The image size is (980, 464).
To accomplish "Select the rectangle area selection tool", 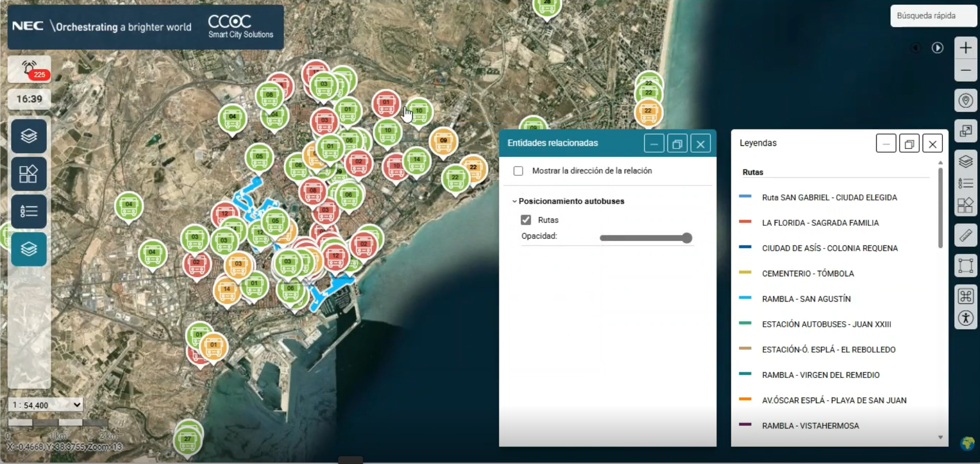I will point(966,266).
